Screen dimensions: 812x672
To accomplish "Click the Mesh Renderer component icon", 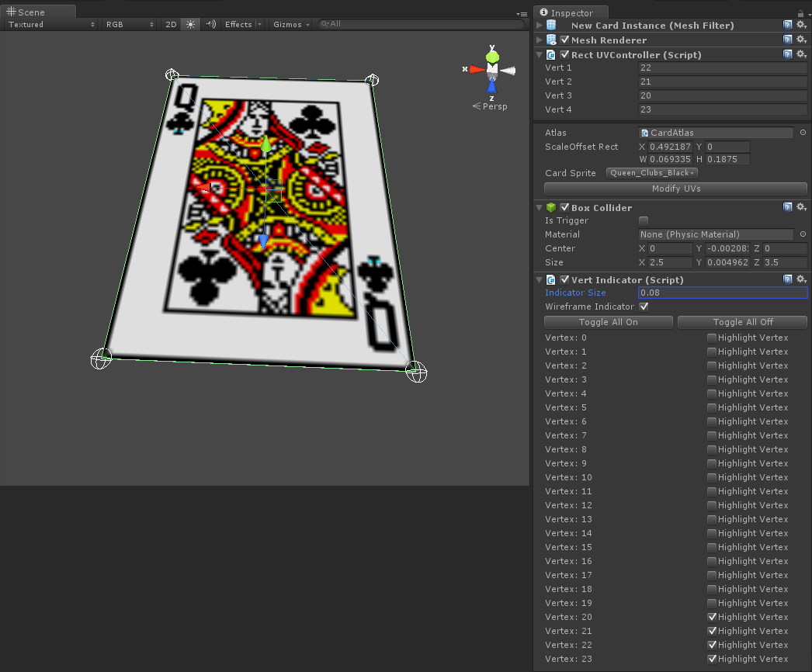I will click(x=551, y=40).
